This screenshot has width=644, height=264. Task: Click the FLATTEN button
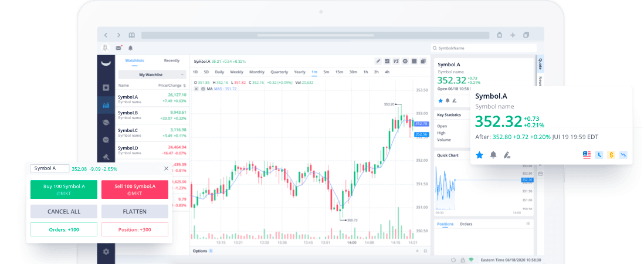tap(135, 211)
